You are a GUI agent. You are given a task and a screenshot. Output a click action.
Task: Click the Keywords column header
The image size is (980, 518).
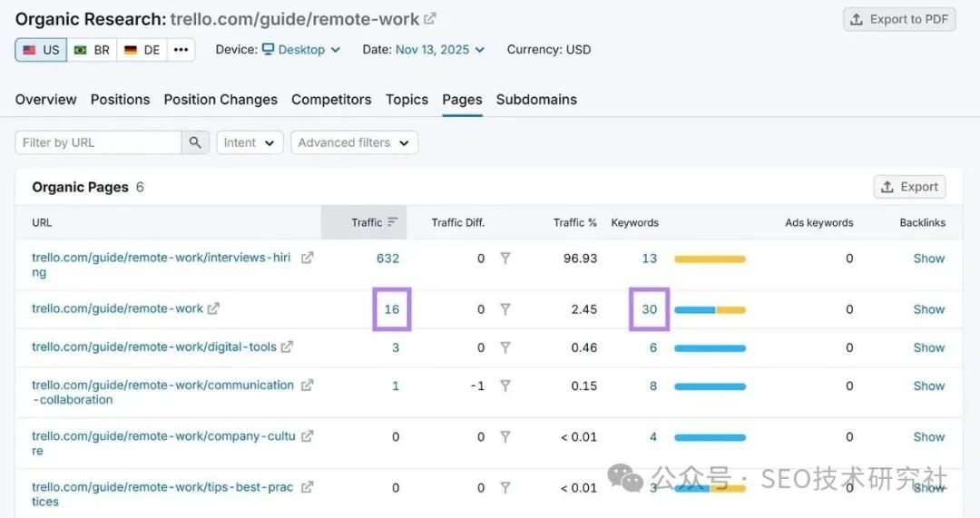(x=634, y=222)
